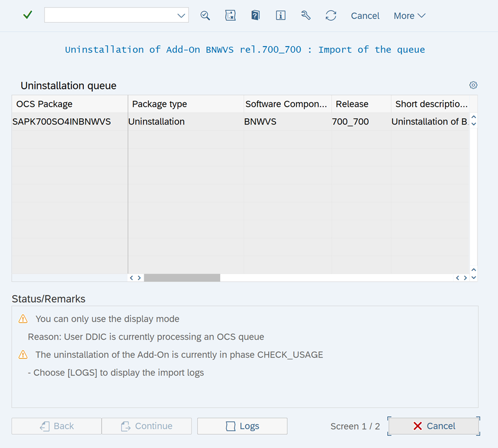
Task: Click the wrench tool icon
Action: click(x=306, y=15)
